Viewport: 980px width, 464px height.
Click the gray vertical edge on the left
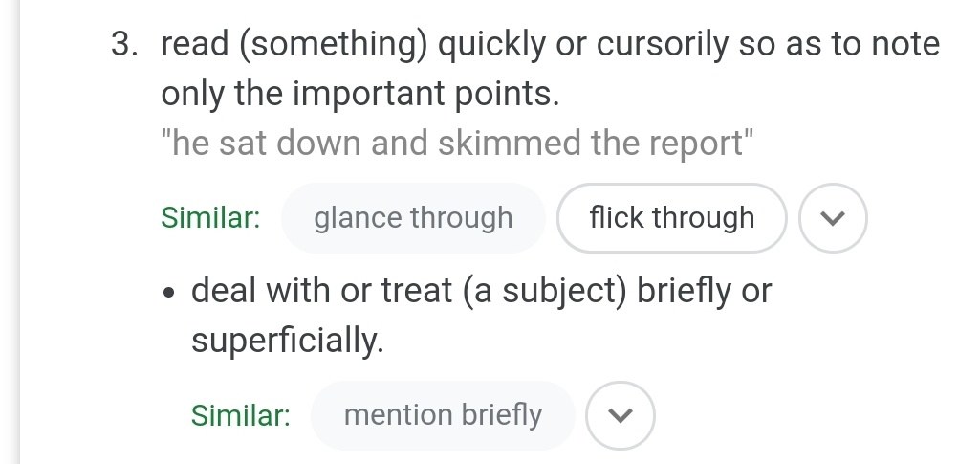pos(19,232)
